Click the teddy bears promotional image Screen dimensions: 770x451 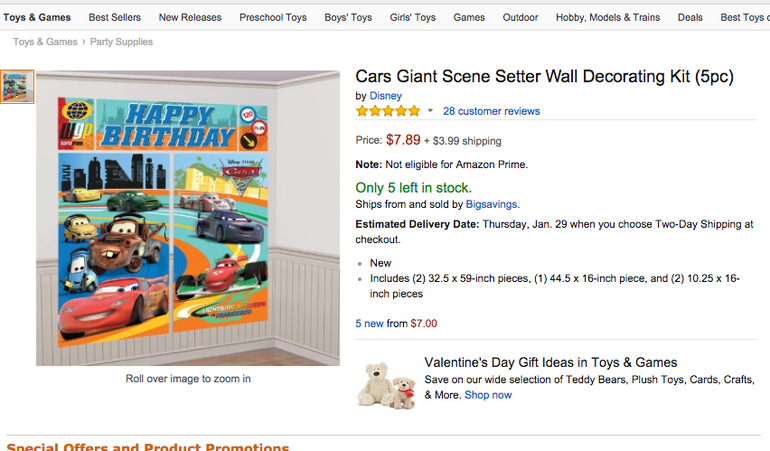[x=387, y=386]
